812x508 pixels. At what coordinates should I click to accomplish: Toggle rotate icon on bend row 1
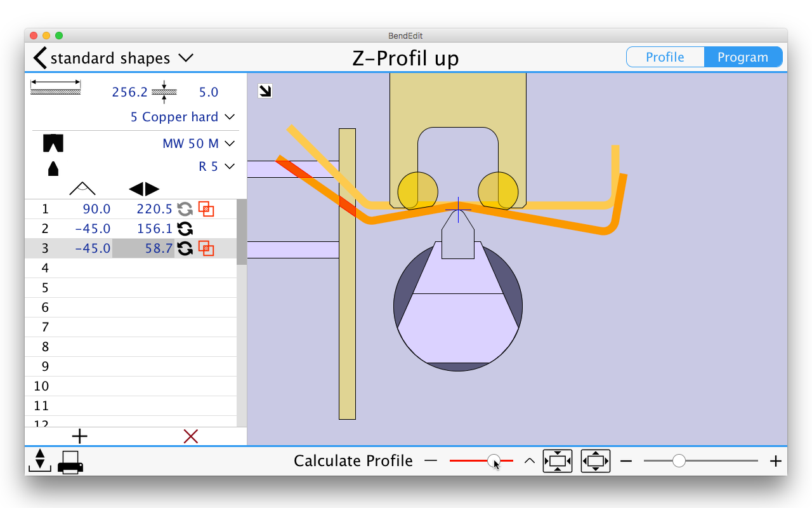185,209
